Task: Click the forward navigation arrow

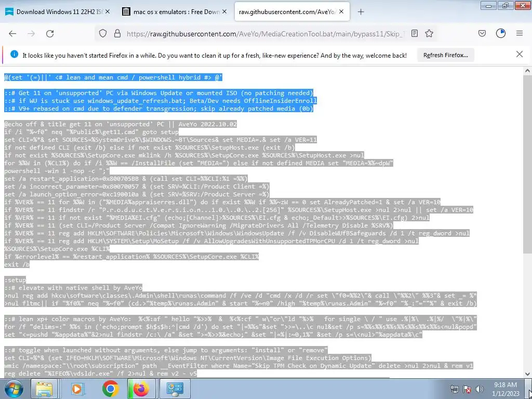Action: 31,33
